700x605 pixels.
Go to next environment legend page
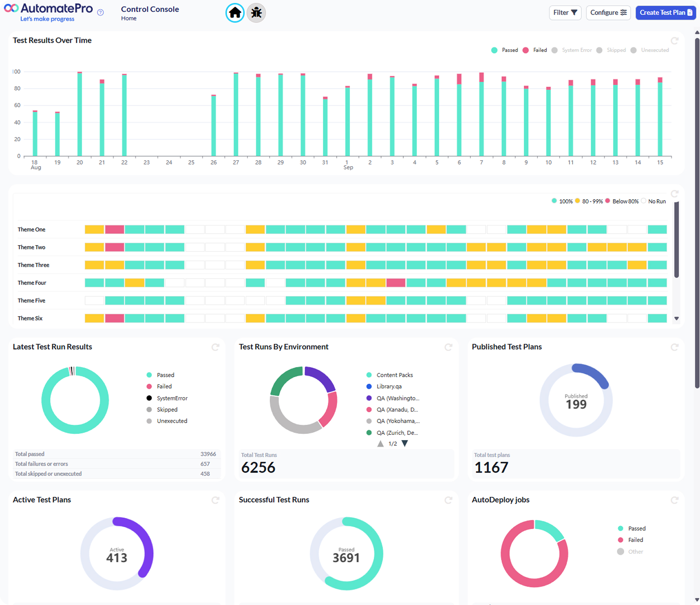[405, 444]
